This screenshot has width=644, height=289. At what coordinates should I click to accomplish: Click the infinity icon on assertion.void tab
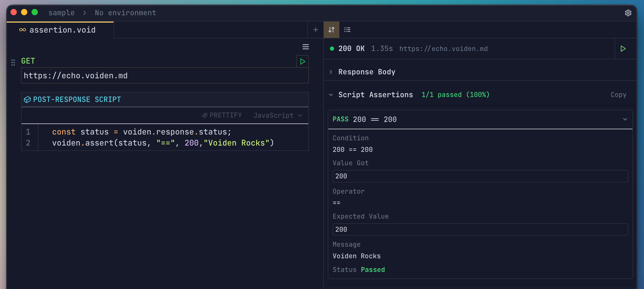[x=22, y=30]
